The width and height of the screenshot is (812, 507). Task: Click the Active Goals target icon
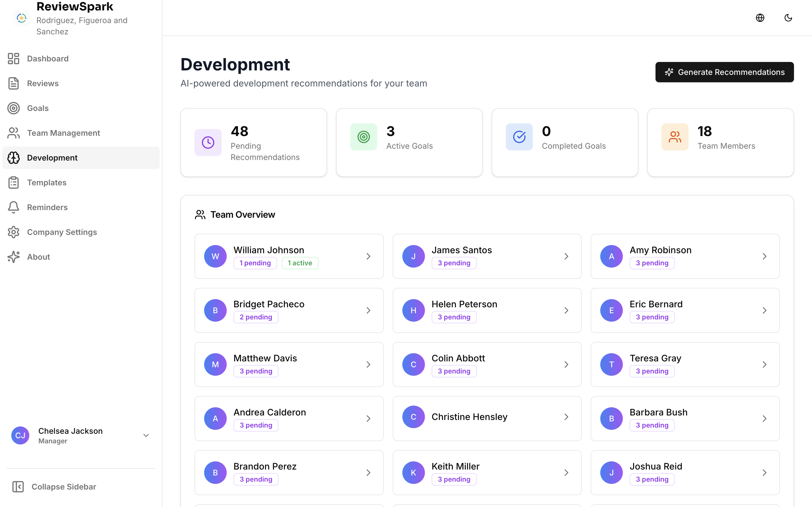(363, 137)
